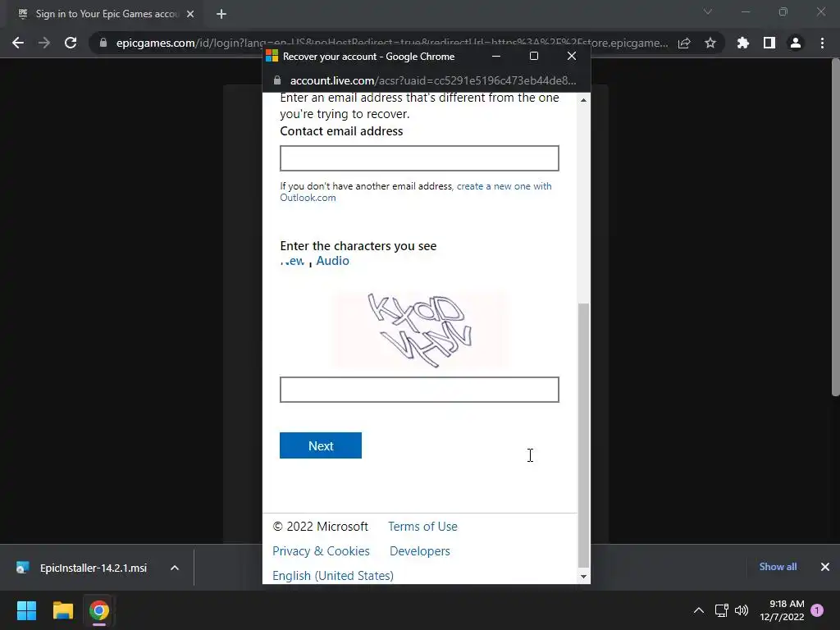Toggle the Chrome side panel icon
The image size is (840, 630).
(769, 43)
